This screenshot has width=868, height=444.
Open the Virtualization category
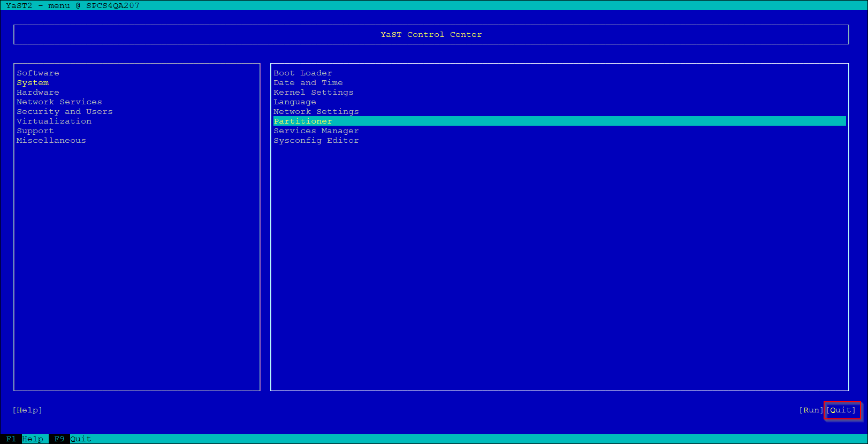(54, 121)
